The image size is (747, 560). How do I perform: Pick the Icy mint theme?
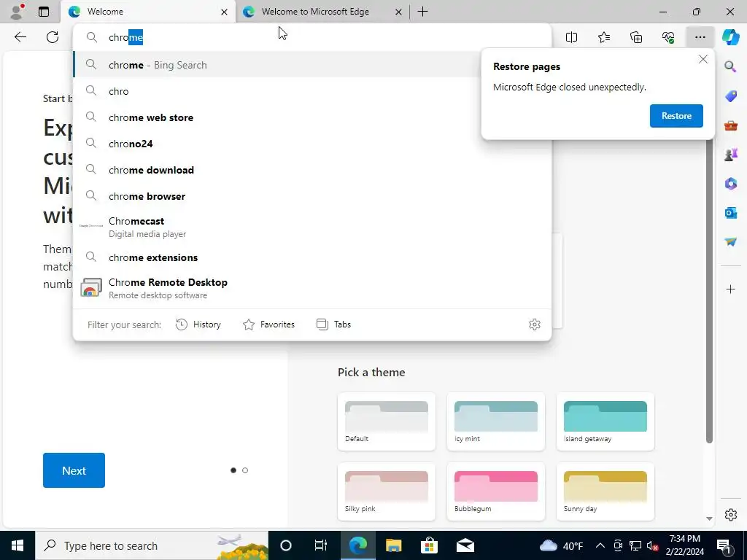(496, 421)
